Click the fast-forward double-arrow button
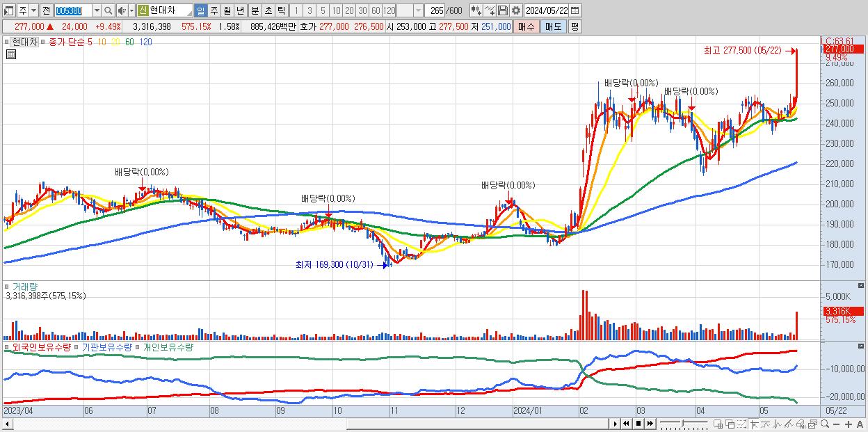This screenshot has height=432, width=868. click(650, 424)
